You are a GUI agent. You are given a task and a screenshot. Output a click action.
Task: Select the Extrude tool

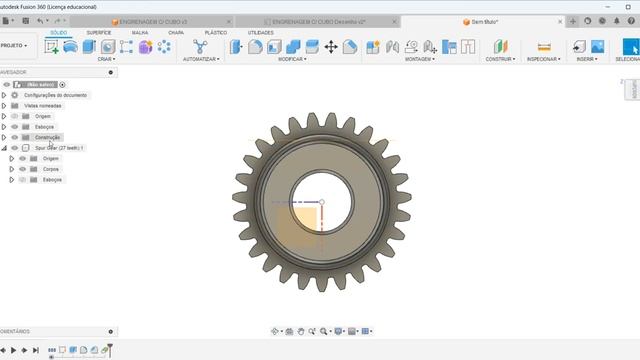click(x=89, y=47)
